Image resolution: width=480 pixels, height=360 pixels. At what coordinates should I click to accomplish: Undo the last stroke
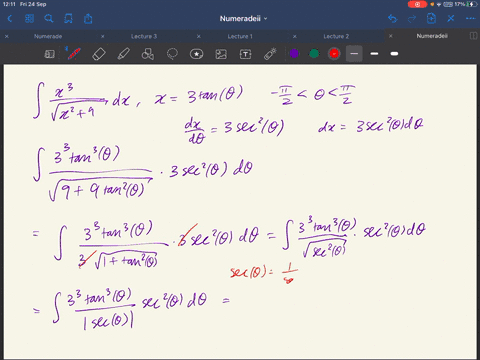(393, 19)
